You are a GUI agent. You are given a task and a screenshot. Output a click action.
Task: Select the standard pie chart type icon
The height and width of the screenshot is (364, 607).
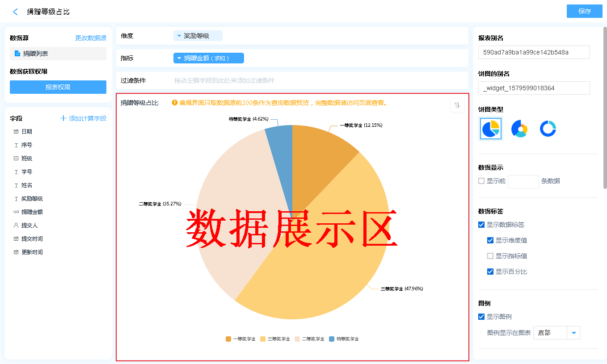pyautogui.click(x=491, y=129)
